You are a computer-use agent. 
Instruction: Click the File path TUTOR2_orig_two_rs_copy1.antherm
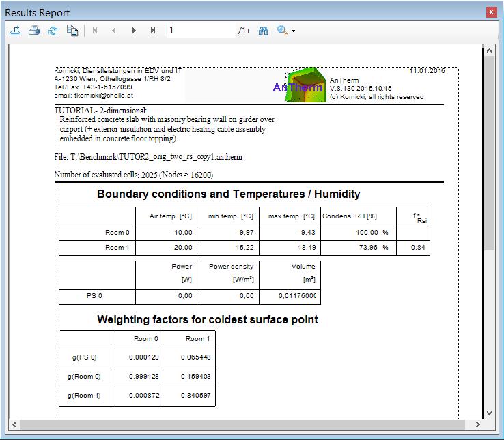tap(148, 157)
